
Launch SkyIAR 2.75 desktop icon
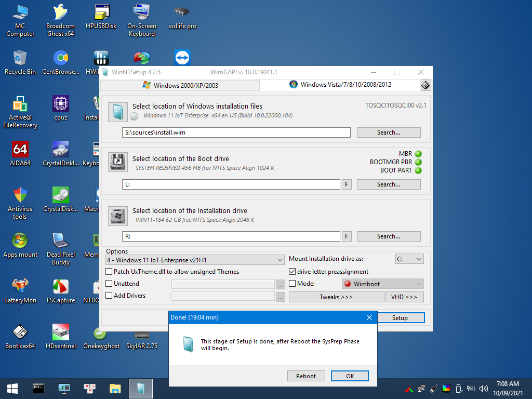pyautogui.click(x=142, y=341)
